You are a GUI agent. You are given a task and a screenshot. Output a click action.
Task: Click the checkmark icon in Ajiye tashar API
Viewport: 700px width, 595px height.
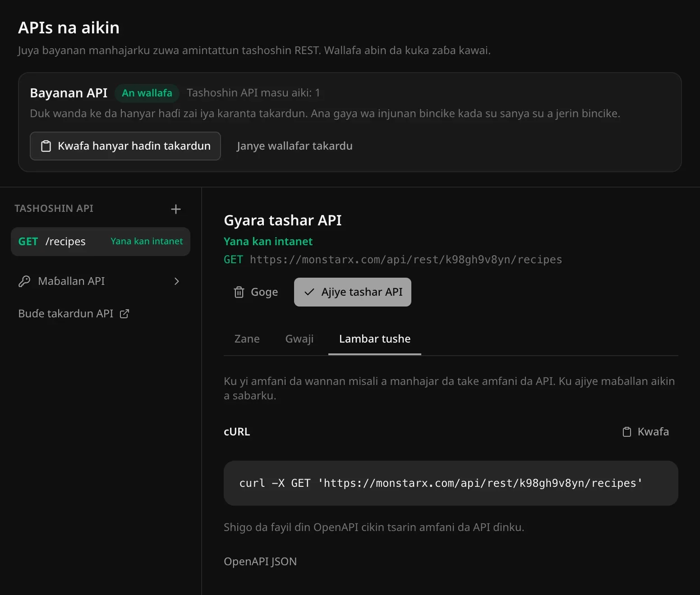click(x=309, y=292)
